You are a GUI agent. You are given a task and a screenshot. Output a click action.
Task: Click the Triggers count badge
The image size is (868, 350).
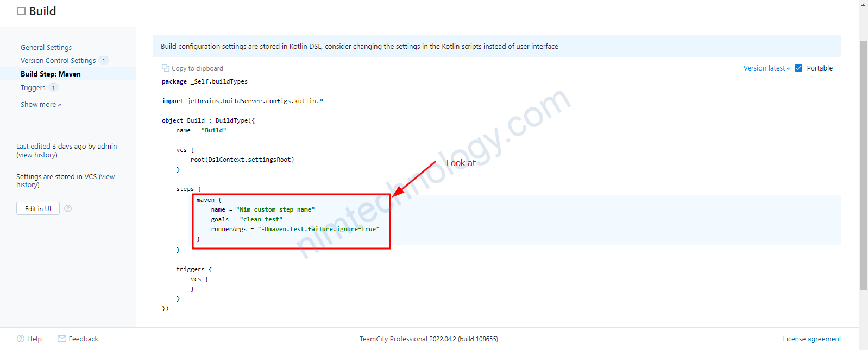[53, 87]
